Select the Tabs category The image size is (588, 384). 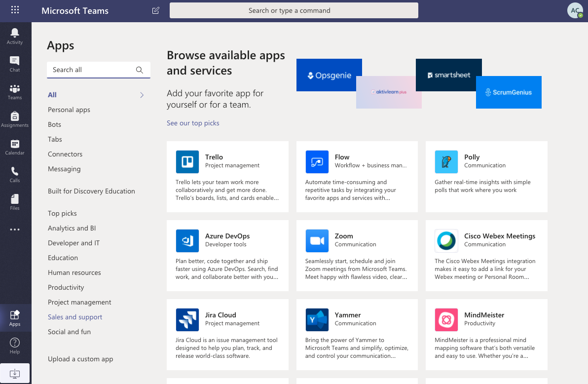point(55,139)
